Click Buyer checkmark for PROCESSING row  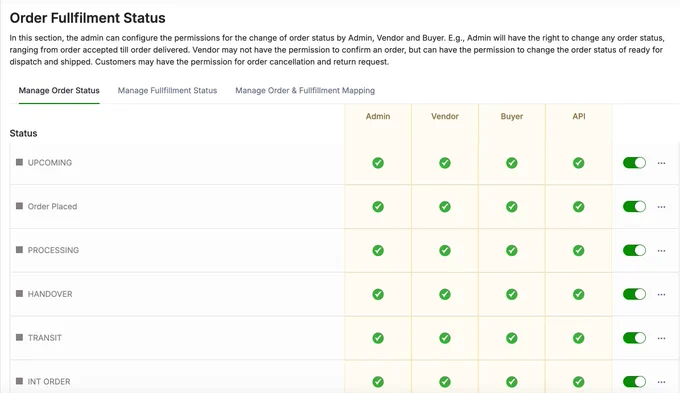pyautogui.click(x=512, y=250)
